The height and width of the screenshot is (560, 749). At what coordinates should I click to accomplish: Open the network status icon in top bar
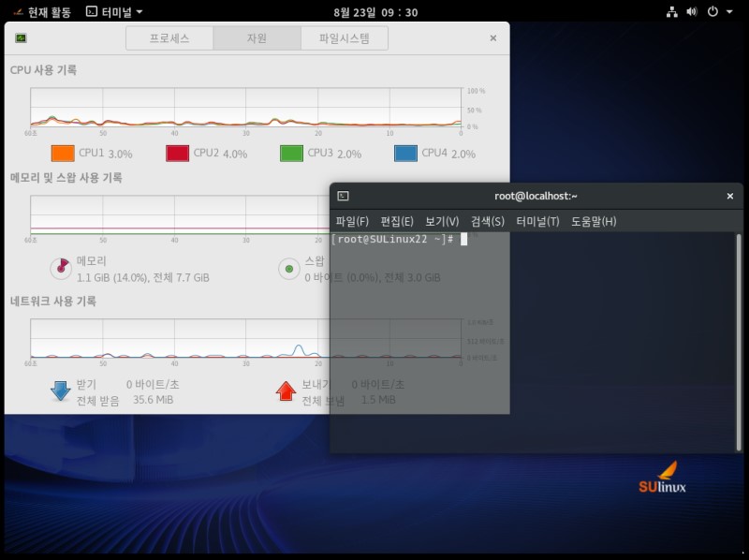click(671, 12)
